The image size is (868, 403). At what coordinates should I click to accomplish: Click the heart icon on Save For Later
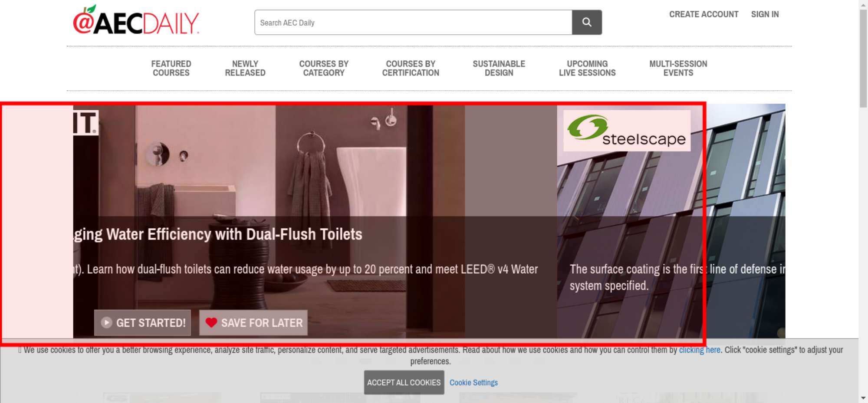point(211,322)
